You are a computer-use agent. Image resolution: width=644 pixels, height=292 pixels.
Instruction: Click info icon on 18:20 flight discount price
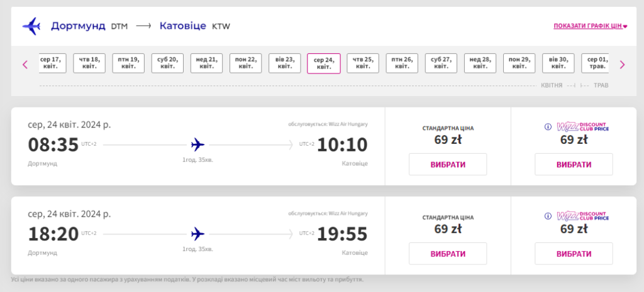pos(548,216)
